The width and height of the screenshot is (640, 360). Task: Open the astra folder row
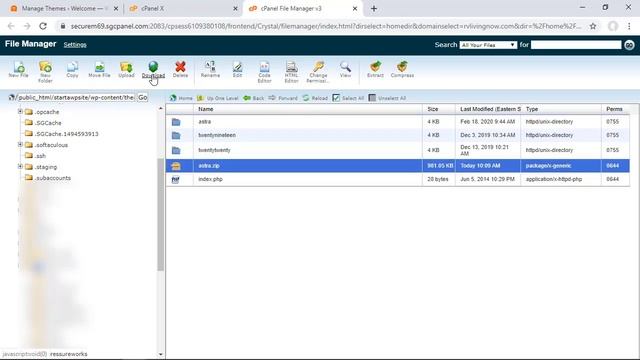click(x=397, y=122)
